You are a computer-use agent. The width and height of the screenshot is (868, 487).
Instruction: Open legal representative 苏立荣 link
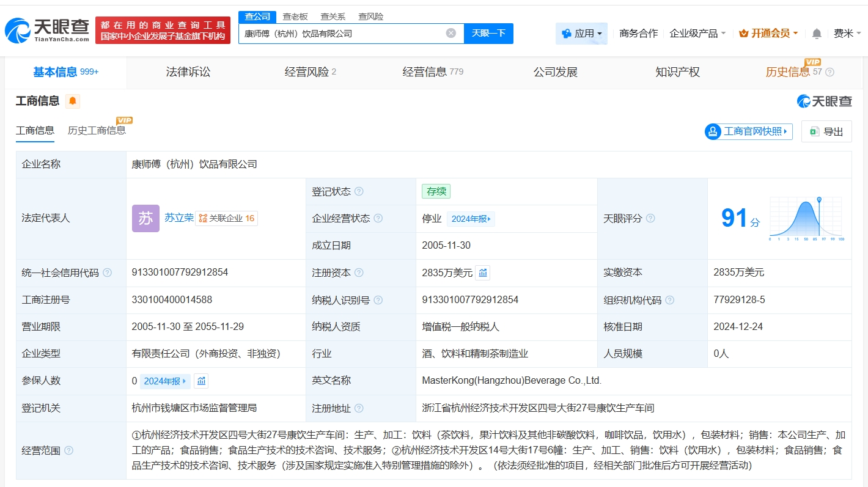tap(178, 218)
